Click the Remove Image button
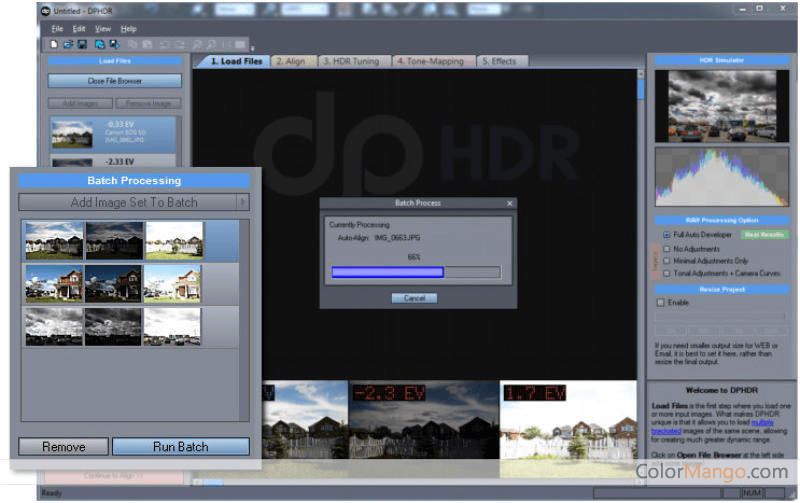 click(x=148, y=104)
